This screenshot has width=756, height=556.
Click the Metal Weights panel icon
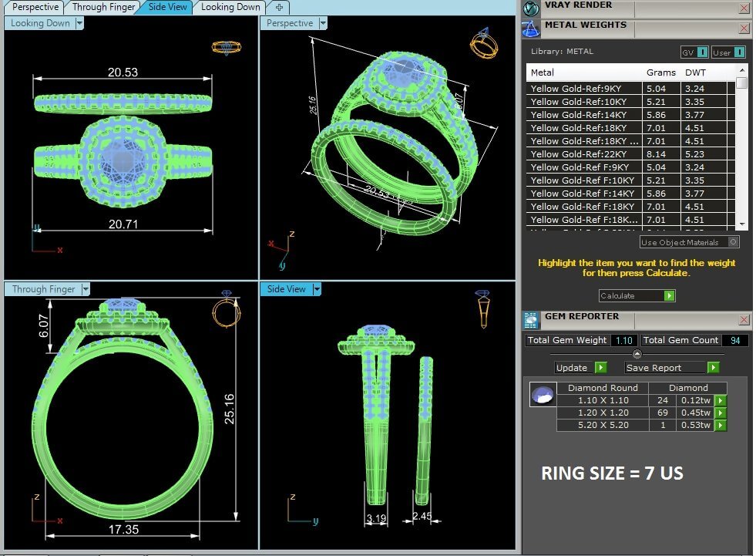coord(530,29)
